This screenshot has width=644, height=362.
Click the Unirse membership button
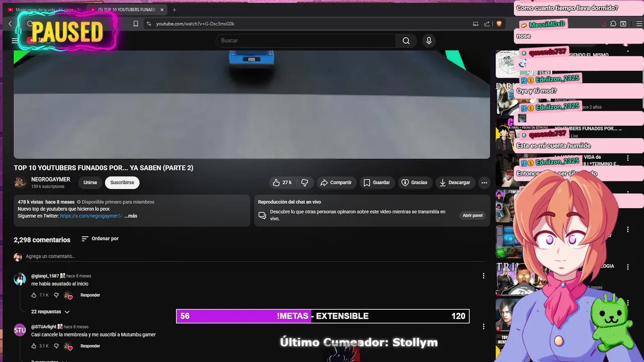coord(90,183)
